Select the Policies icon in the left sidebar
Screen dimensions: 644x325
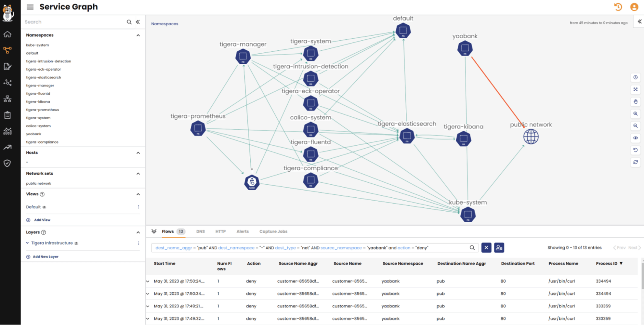pyautogui.click(x=7, y=66)
